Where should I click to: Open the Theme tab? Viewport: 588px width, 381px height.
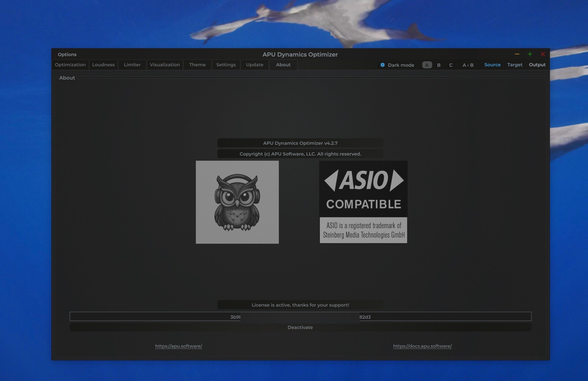pyautogui.click(x=197, y=65)
